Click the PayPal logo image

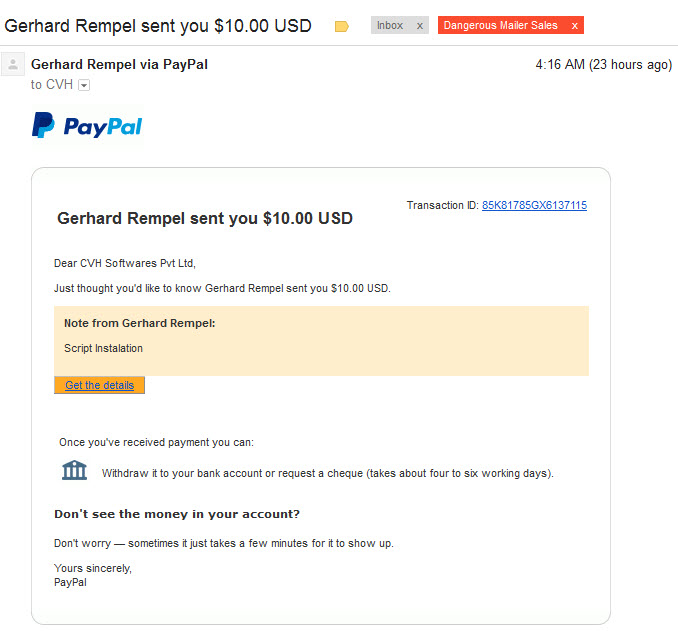(87, 126)
